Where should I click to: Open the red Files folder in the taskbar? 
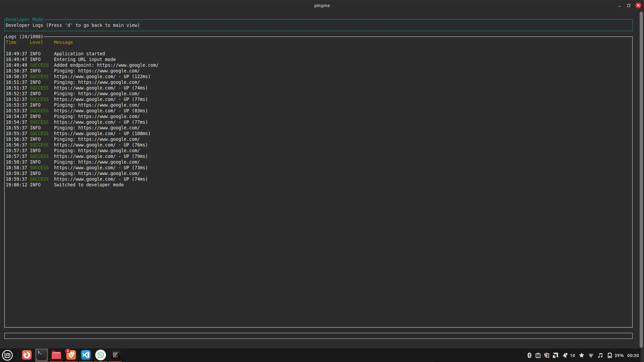click(56, 355)
